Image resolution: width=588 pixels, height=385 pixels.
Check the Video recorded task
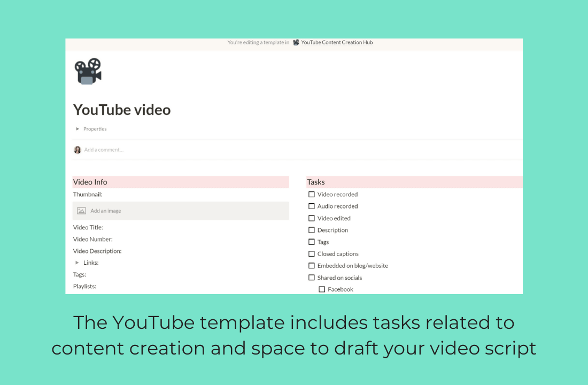(x=312, y=194)
